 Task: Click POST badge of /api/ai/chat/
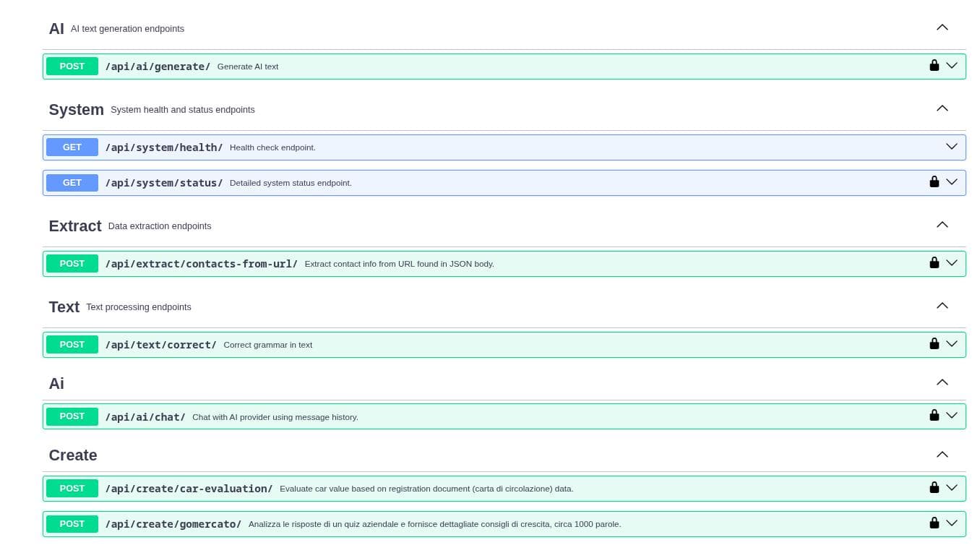[72, 416]
